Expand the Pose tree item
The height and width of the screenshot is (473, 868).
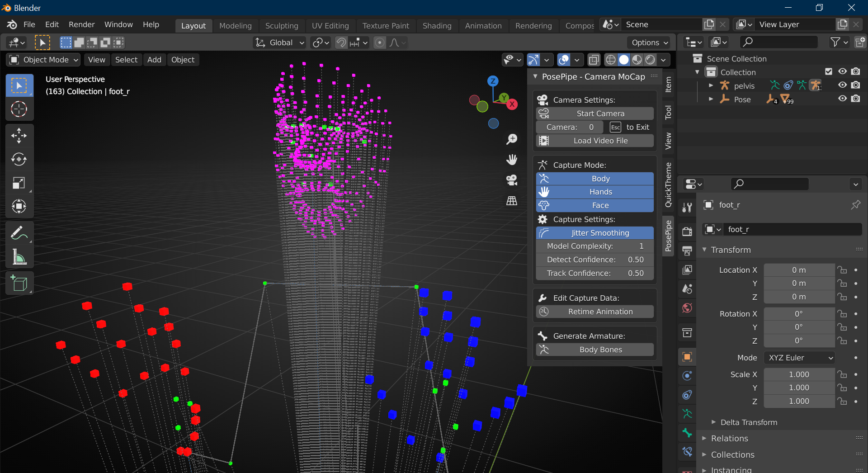[711, 99]
